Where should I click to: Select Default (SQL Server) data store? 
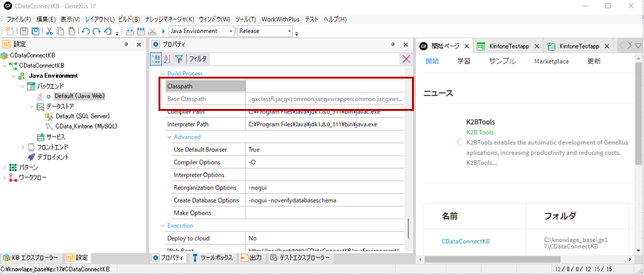tap(82, 116)
